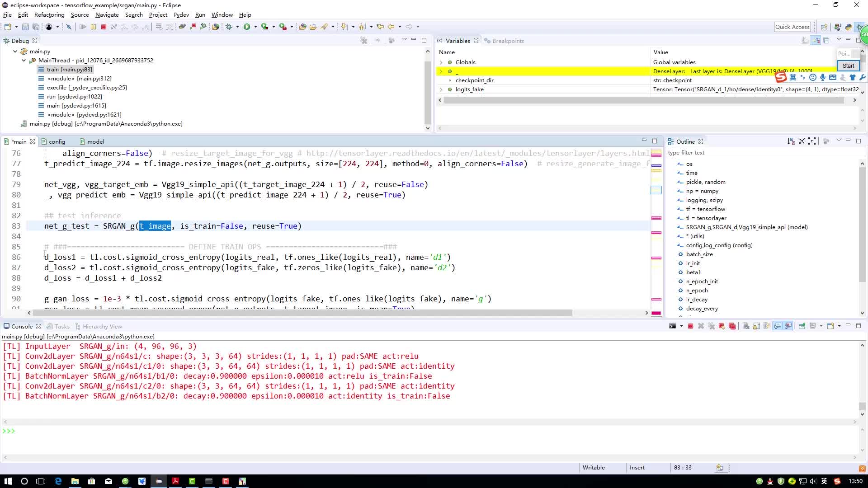This screenshot has width=868, height=488.
Task: Click the Save All toolbar icon
Action: tap(36, 27)
